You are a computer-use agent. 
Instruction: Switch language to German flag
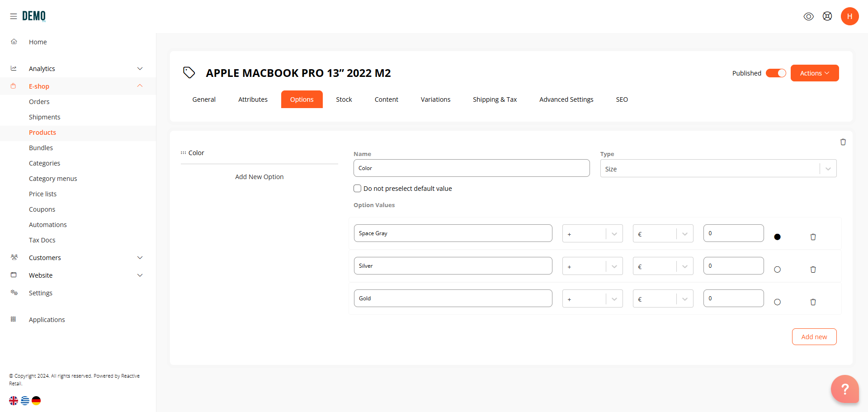[36, 400]
